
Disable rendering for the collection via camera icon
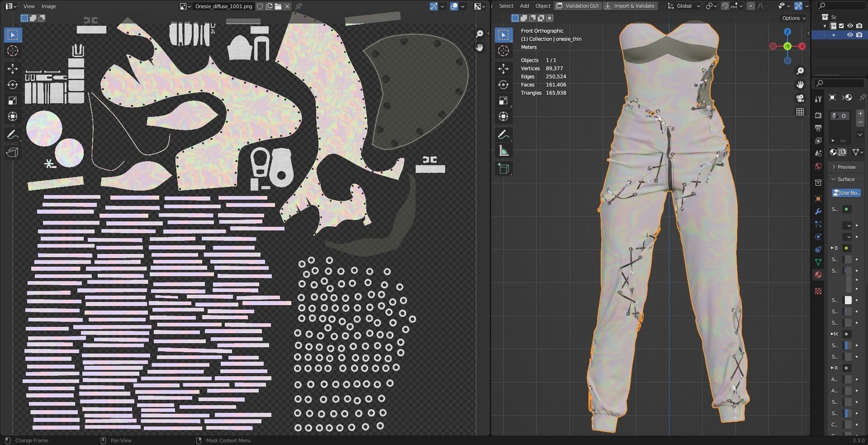(859, 26)
